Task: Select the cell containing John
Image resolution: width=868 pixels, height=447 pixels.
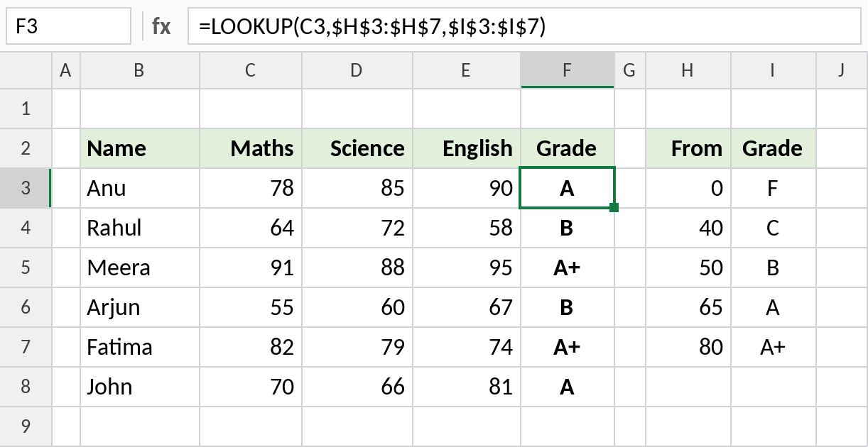Action: [140, 387]
